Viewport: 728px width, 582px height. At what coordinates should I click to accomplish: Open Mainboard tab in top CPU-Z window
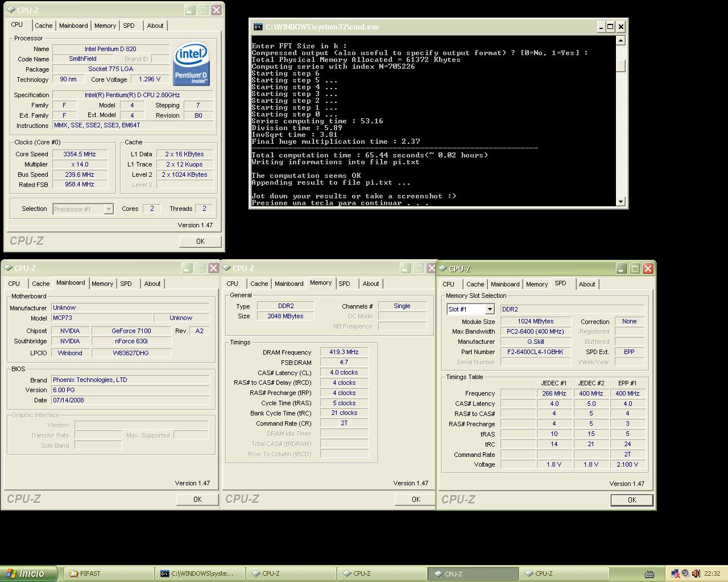click(x=73, y=26)
